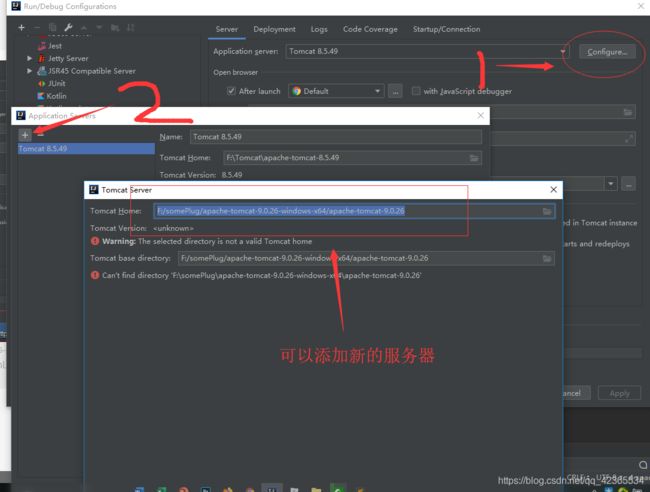Switch to Logs tab
The height and width of the screenshot is (492, 650).
(319, 29)
